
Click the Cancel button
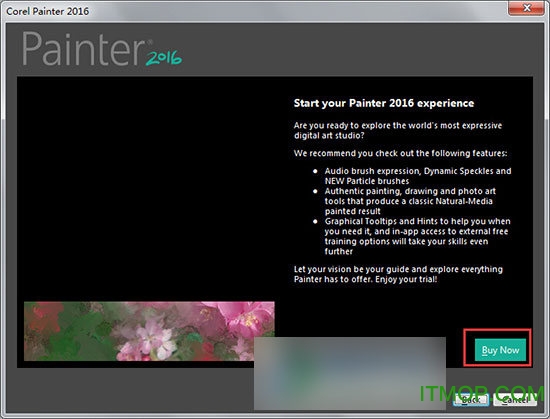(x=515, y=400)
